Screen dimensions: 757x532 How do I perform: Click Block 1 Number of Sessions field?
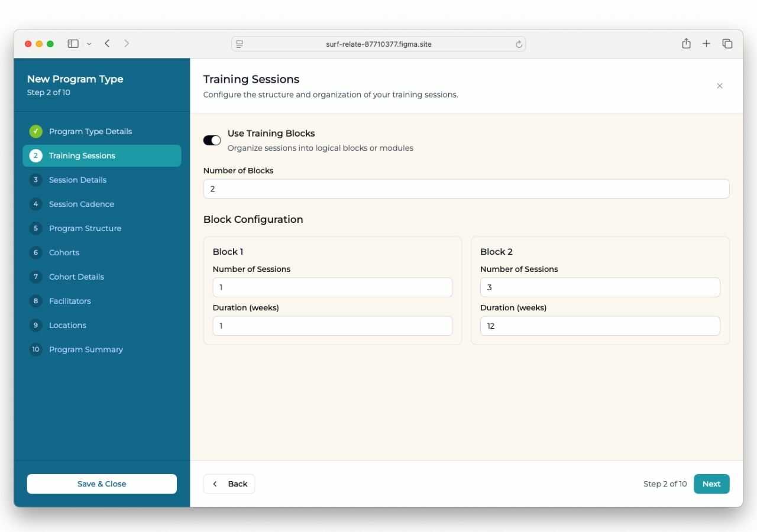(x=332, y=287)
